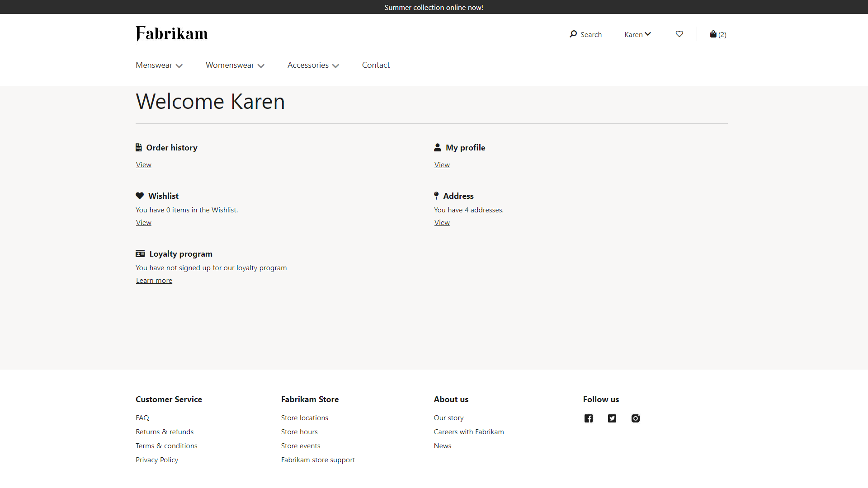This screenshot has height=488, width=868.
Task: Click the wishlist heart icon in header
Action: [679, 34]
